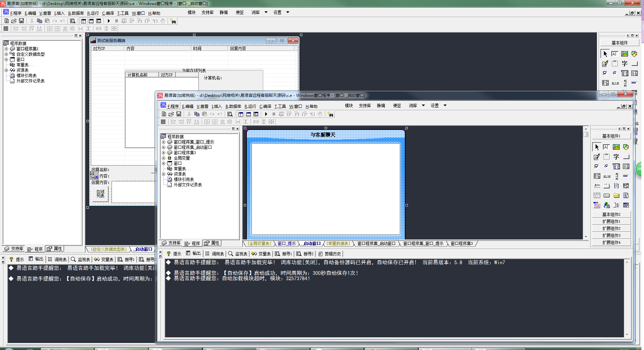Click Save icon in back s.e window toolbar
The image size is (644, 350).
coord(22,21)
